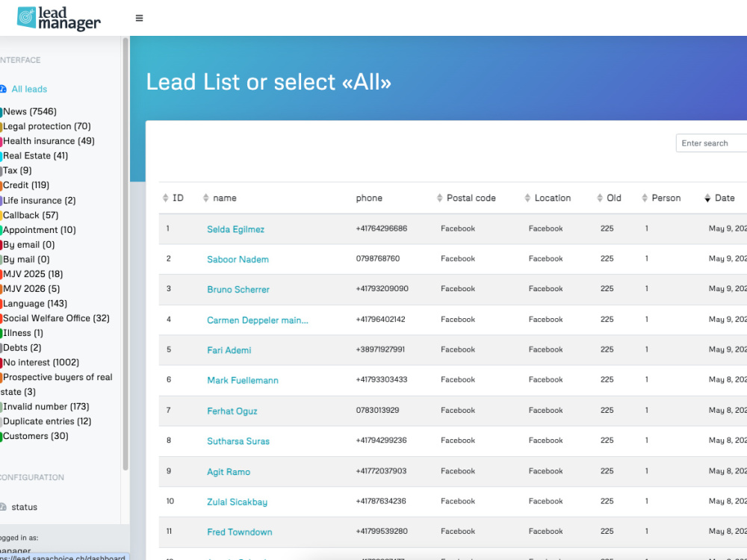Screen dimensions: 747x560
Task: Select By email (0) category
Action: (x=28, y=245)
